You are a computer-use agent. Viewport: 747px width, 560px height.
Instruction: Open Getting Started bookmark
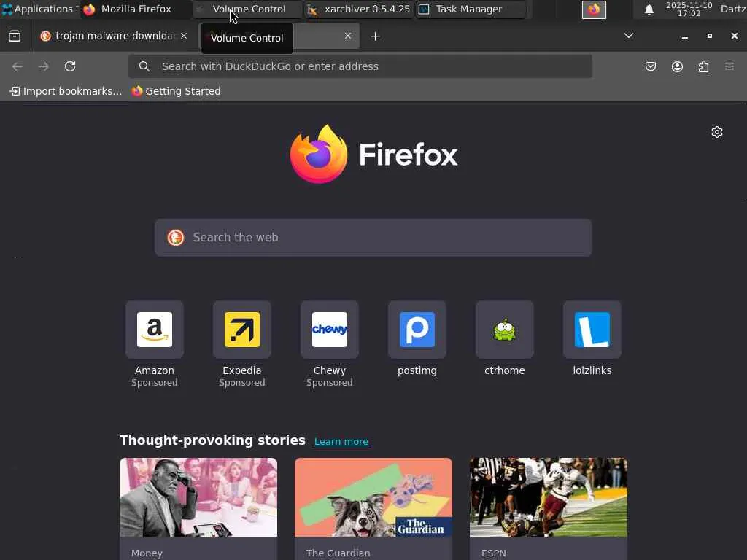177,91
